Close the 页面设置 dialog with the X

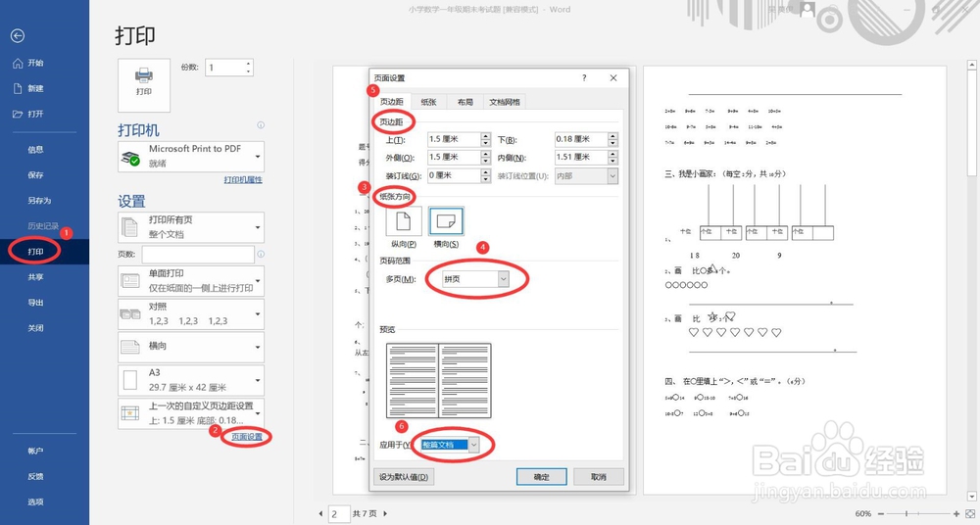pyautogui.click(x=613, y=78)
